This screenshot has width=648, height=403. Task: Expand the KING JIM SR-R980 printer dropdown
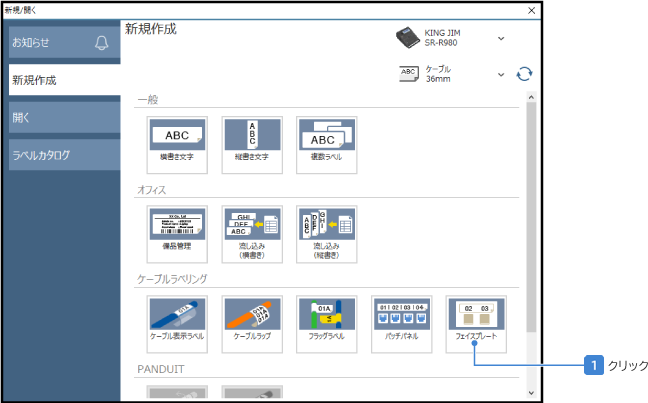click(501, 39)
